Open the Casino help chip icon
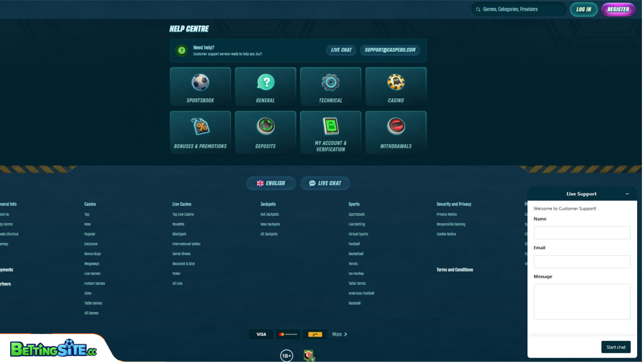This screenshot has height=362, width=644. tap(395, 82)
